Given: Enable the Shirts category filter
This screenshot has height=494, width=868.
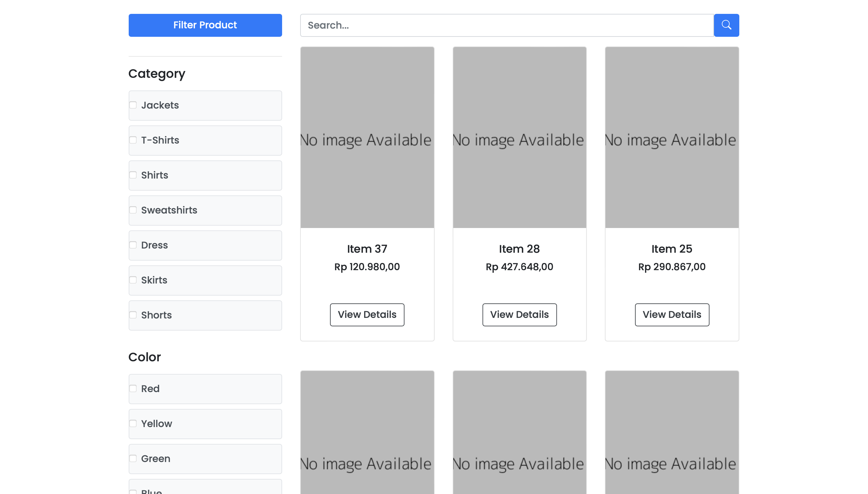Looking at the screenshot, I should point(133,175).
